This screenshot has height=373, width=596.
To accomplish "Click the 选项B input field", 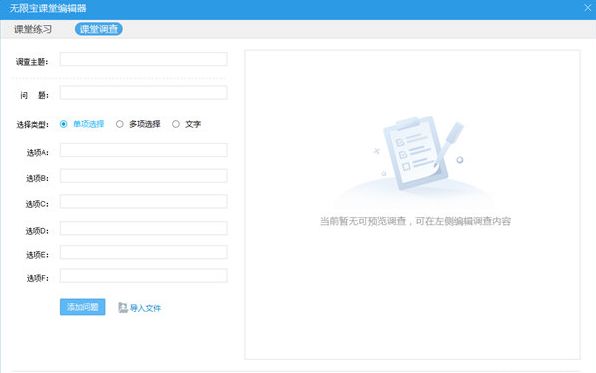I will tap(144, 176).
